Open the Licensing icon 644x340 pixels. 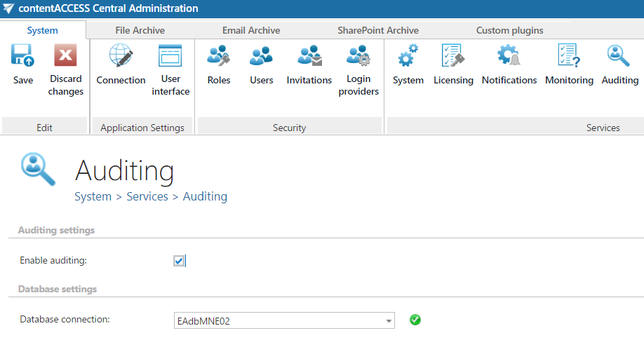pos(453,55)
